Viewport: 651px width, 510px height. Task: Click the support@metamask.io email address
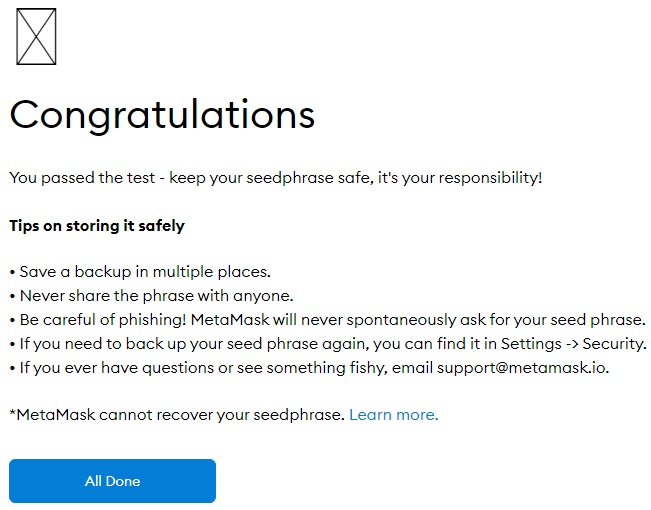coord(521,368)
